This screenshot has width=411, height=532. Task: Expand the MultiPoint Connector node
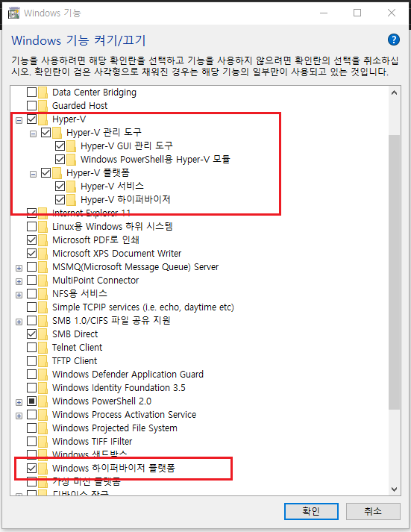pos(19,281)
